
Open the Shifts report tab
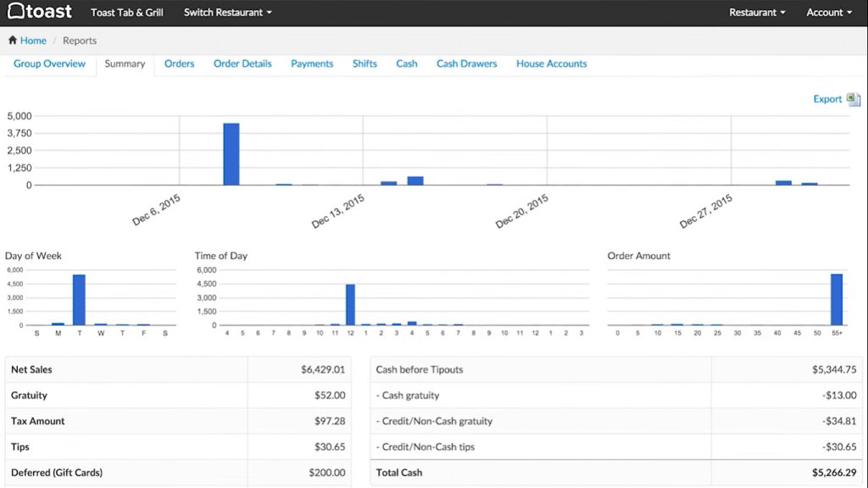tap(364, 64)
